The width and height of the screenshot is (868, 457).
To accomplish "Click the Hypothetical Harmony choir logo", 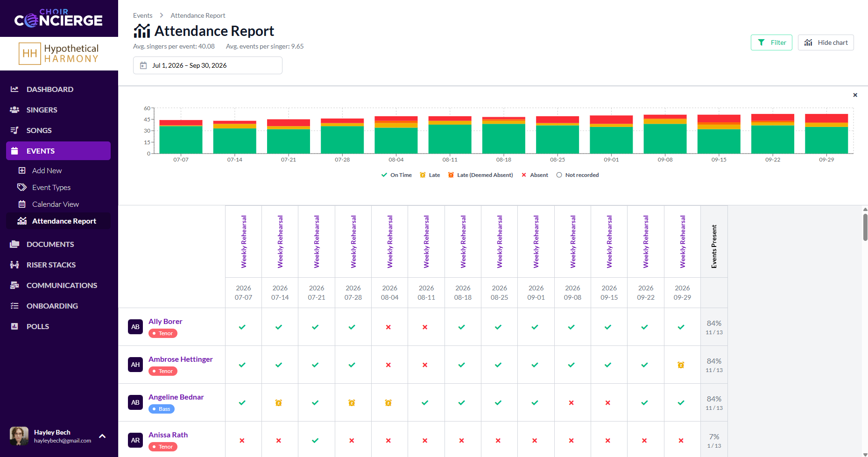I will (59, 54).
